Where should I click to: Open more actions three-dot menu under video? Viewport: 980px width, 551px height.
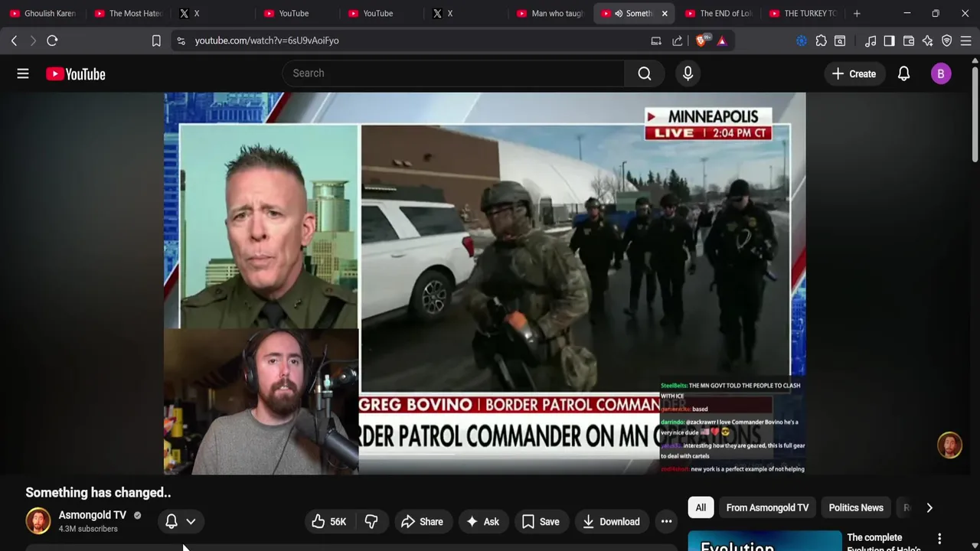coord(667,521)
